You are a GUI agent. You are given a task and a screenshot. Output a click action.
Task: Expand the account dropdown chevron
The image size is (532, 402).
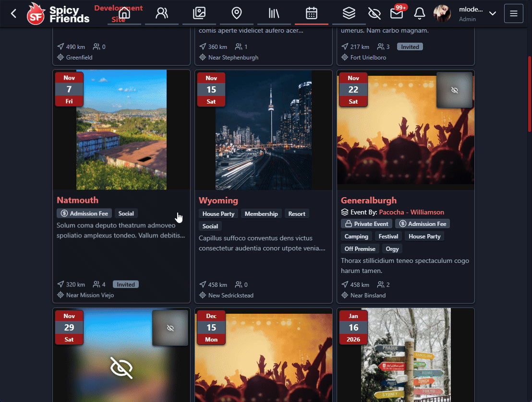492,13
